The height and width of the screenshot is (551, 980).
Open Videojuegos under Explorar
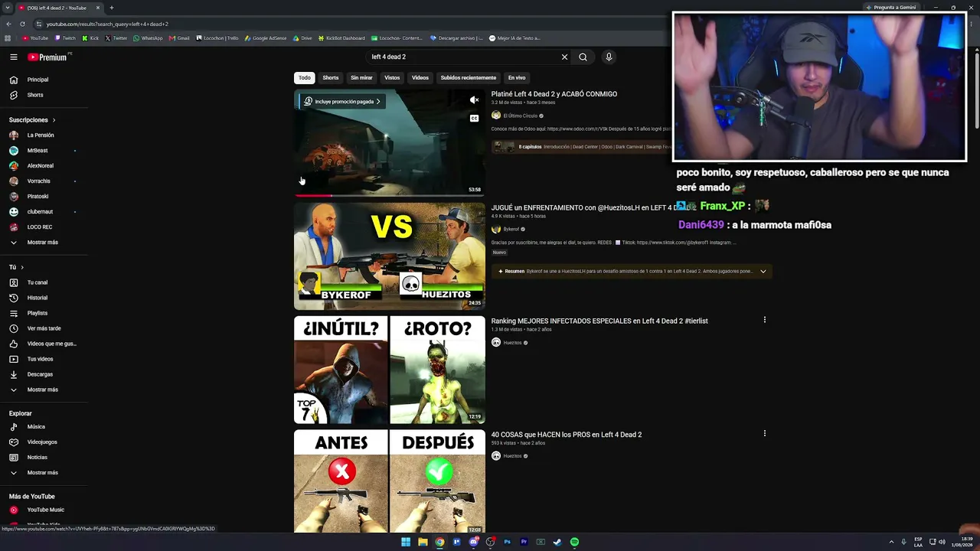[44, 442]
